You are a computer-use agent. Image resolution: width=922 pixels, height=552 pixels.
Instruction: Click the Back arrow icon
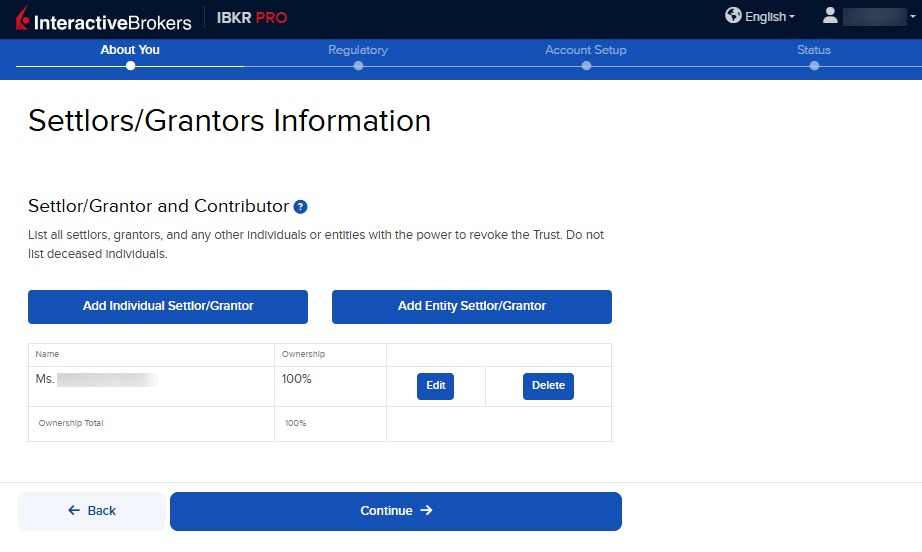point(74,510)
